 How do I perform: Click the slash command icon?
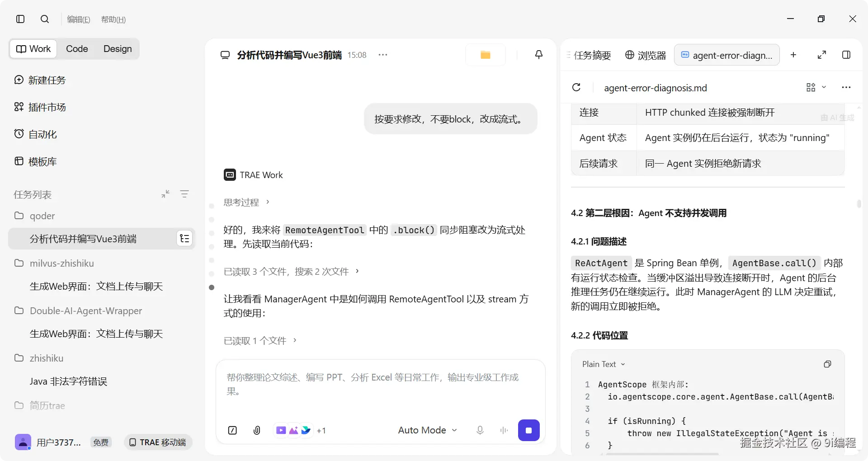[x=232, y=430]
